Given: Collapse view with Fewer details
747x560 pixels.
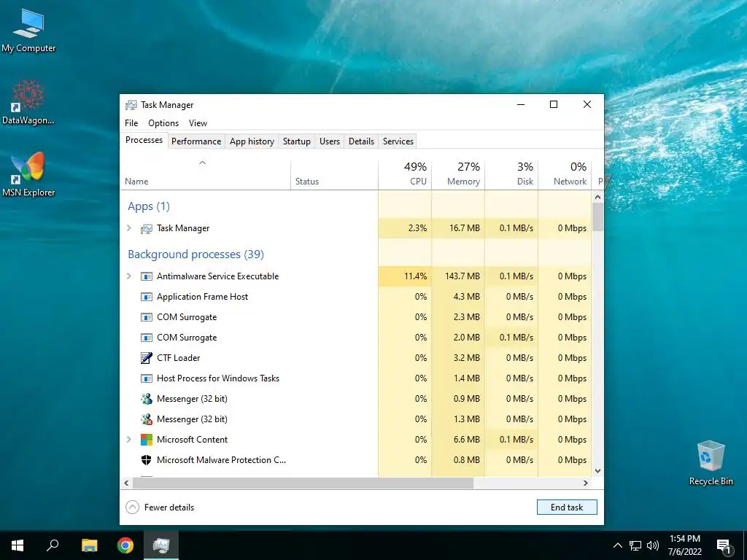Looking at the screenshot, I should coord(160,507).
